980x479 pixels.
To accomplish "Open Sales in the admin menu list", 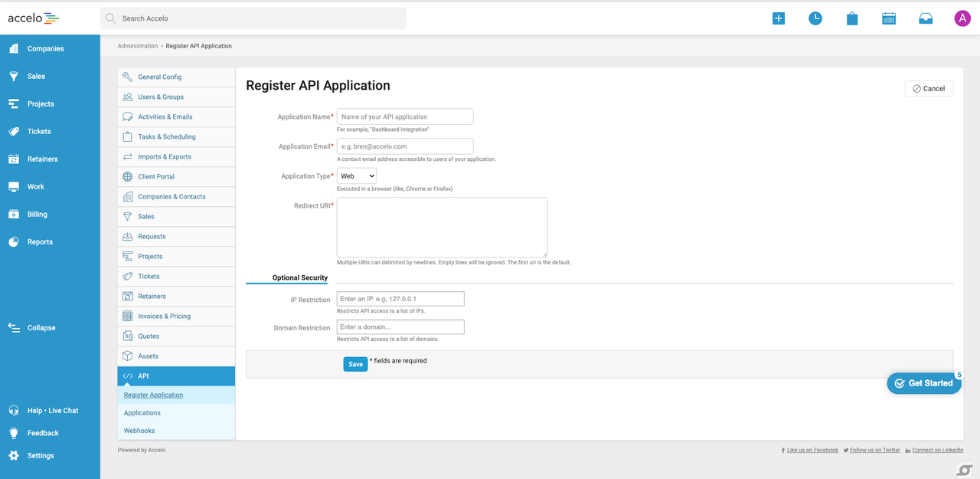I will (176, 216).
